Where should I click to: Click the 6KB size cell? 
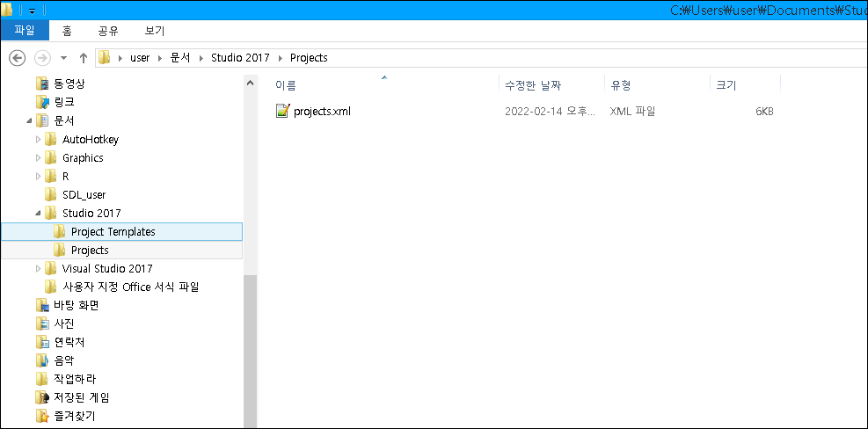pyautogui.click(x=764, y=112)
